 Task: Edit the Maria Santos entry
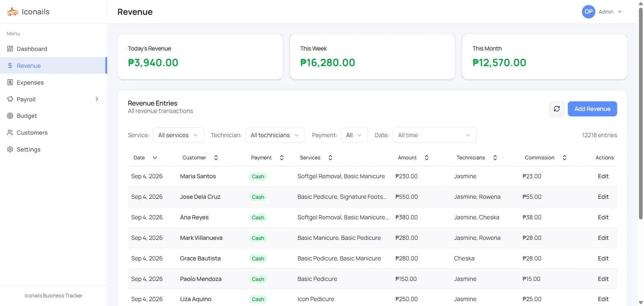[603, 176]
